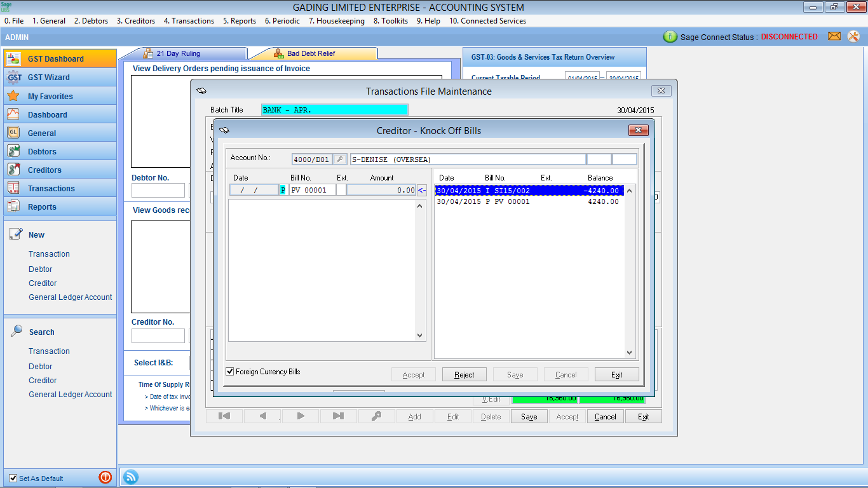This screenshot has width=868, height=488.
Task: Open General ledger sidebar section
Action: tap(60, 133)
